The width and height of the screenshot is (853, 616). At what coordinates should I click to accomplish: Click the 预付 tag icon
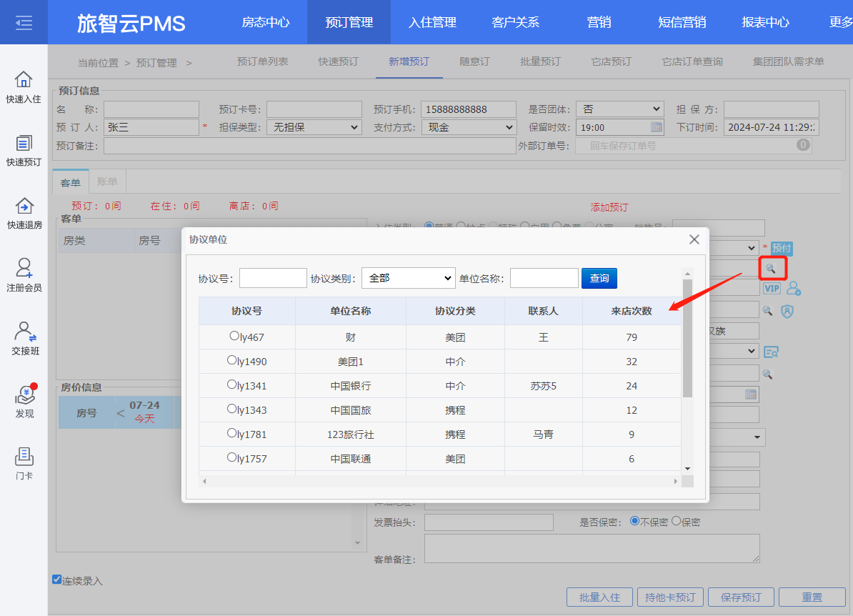[781, 248]
